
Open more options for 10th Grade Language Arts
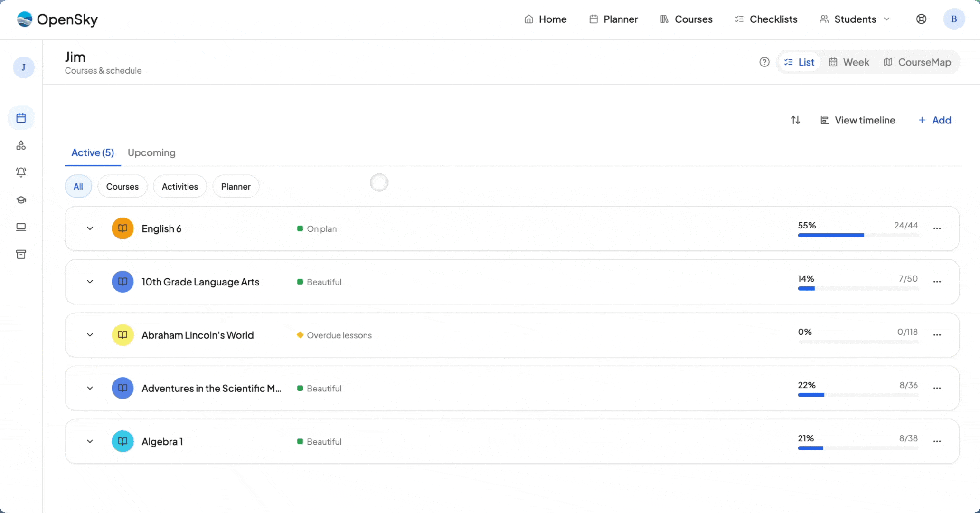click(x=937, y=282)
